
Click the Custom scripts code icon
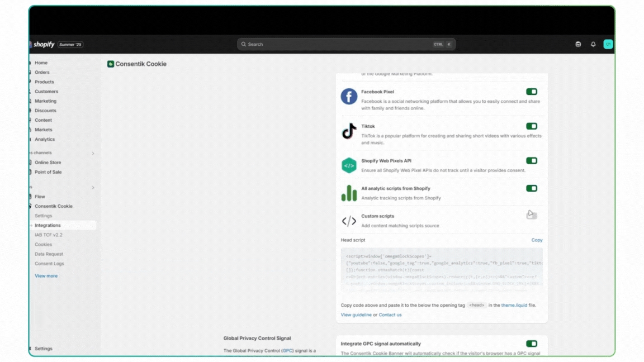349,221
